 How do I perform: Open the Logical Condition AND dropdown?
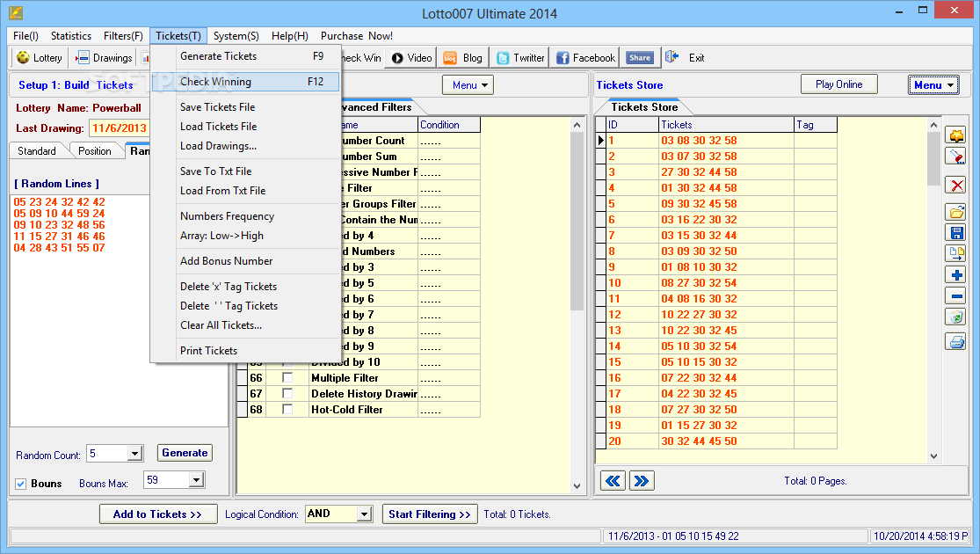tap(365, 514)
